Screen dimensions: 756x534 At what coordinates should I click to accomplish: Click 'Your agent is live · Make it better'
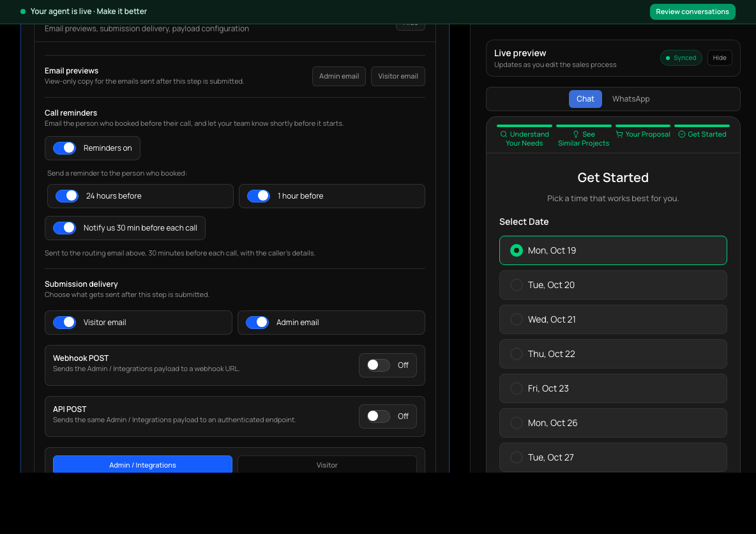pos(89,11)
